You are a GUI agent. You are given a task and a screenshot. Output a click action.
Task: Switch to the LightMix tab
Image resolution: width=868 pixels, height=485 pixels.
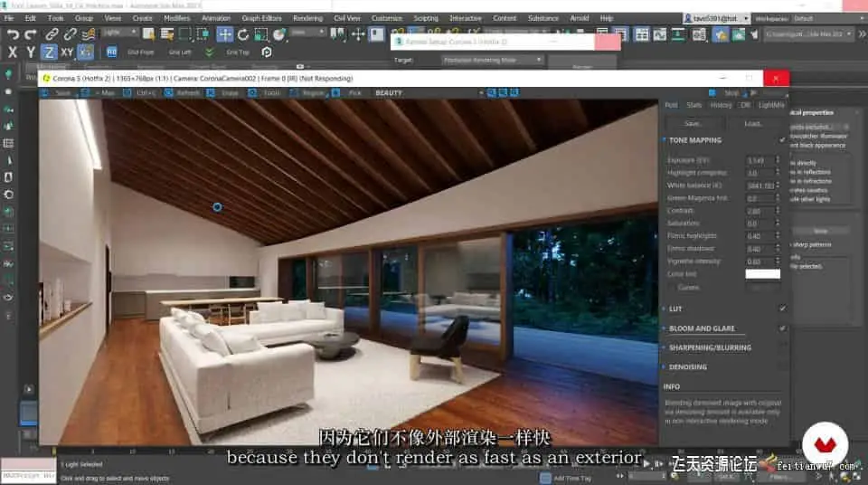pyautogui.click(x=770, y=105)
